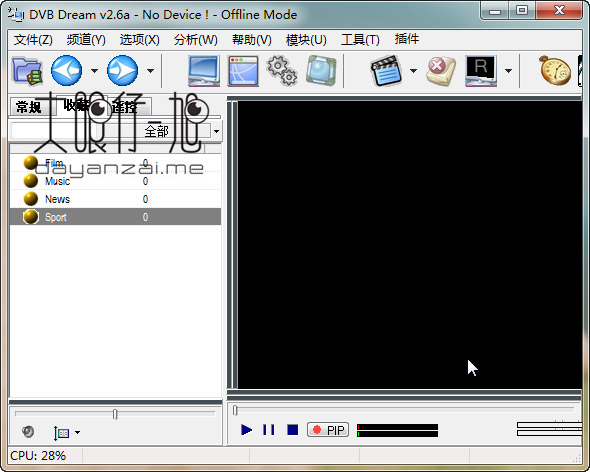This screenshot has width=590, height=472.
Task: Click the channel search input field
Action: pyautogui.click(x=53, y=131)
